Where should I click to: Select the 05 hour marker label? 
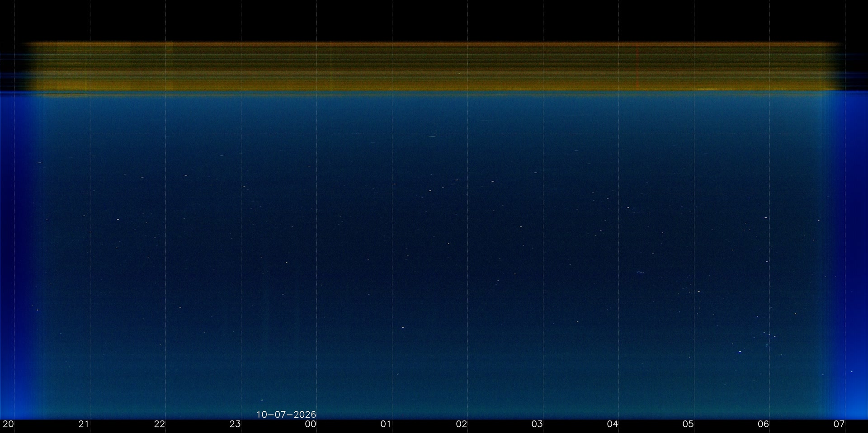tap(688, 424)
